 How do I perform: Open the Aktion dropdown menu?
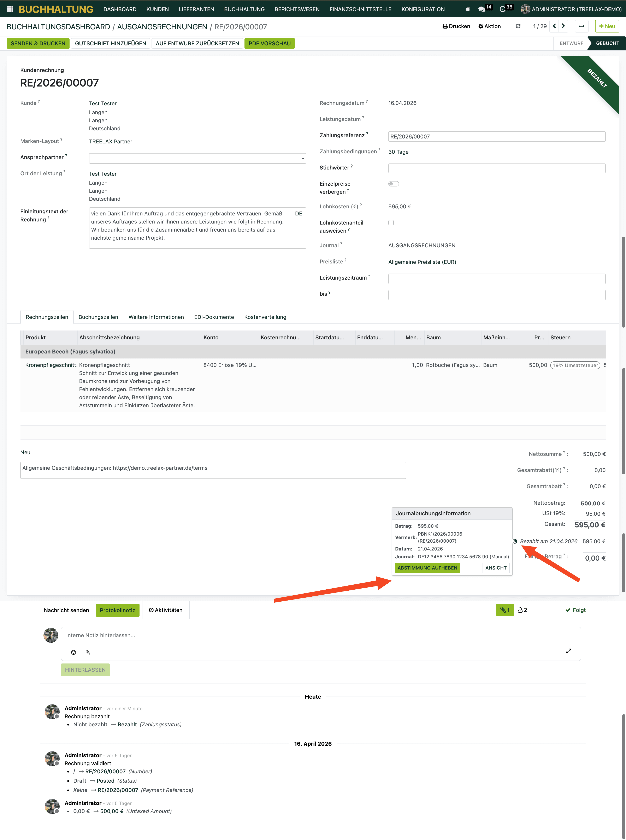tap(489, 26)
